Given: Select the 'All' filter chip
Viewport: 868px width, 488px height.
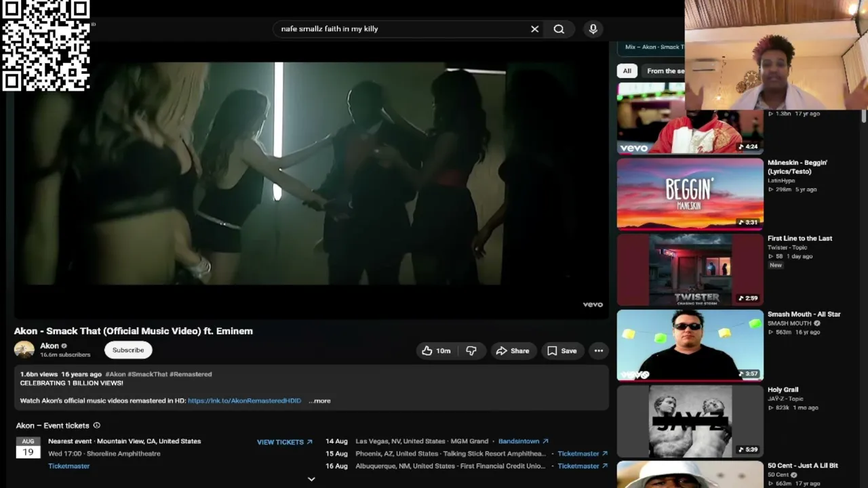Looking at the screenshot, I should pos(627,70).
